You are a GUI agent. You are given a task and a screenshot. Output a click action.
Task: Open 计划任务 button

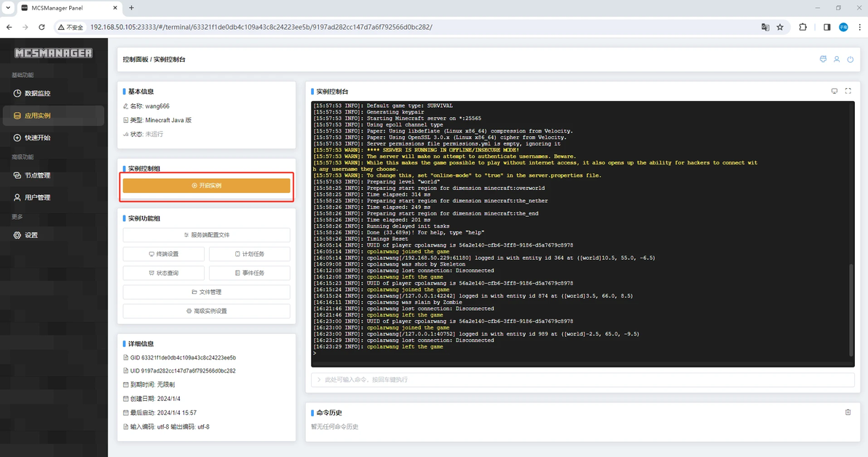tap(250, 254)
